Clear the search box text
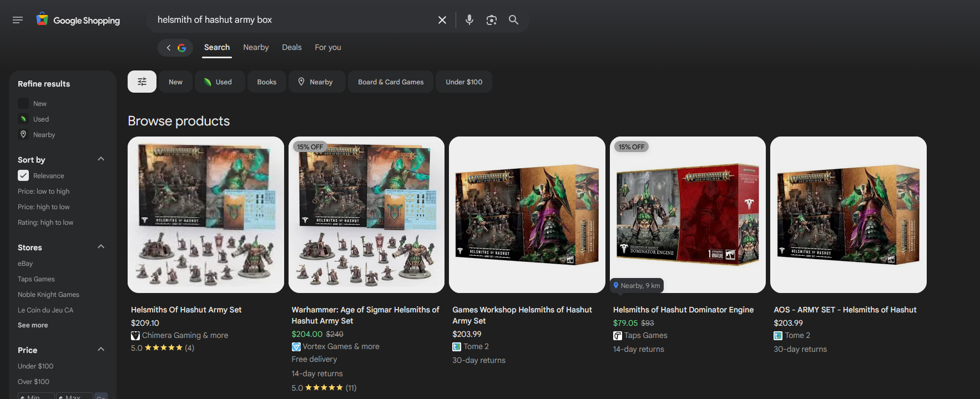The height and width of the screenshot is (399, 980). pyautogui.click(x=442, y=20)
